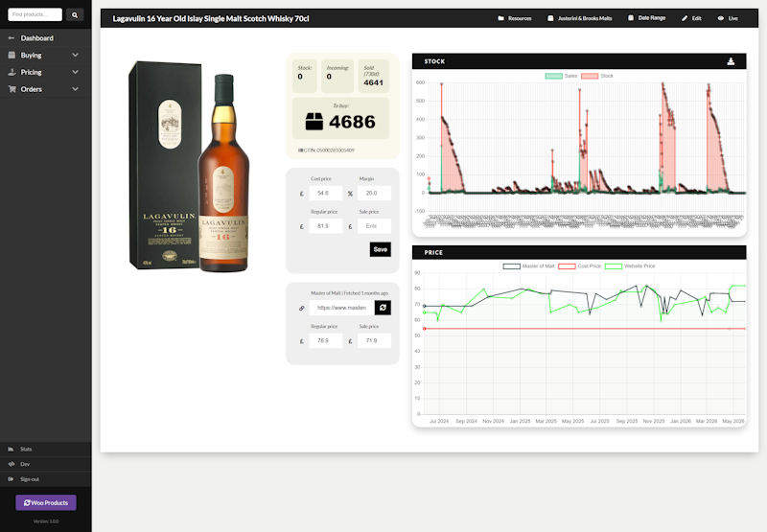Click the Woo Products button
Screen dimensions: 767x532
(46, 502)
